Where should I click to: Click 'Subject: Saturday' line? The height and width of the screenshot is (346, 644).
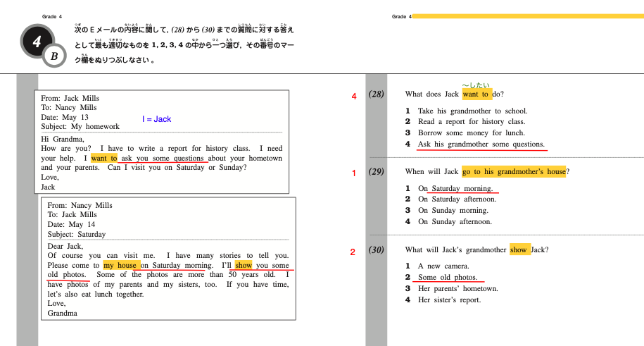click(x=77, y=235)
